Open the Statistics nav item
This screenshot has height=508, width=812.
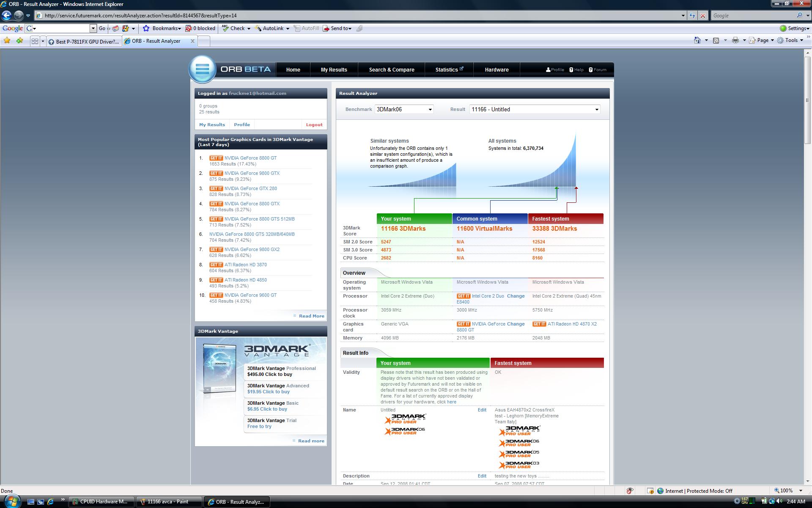tap(449, 70)
